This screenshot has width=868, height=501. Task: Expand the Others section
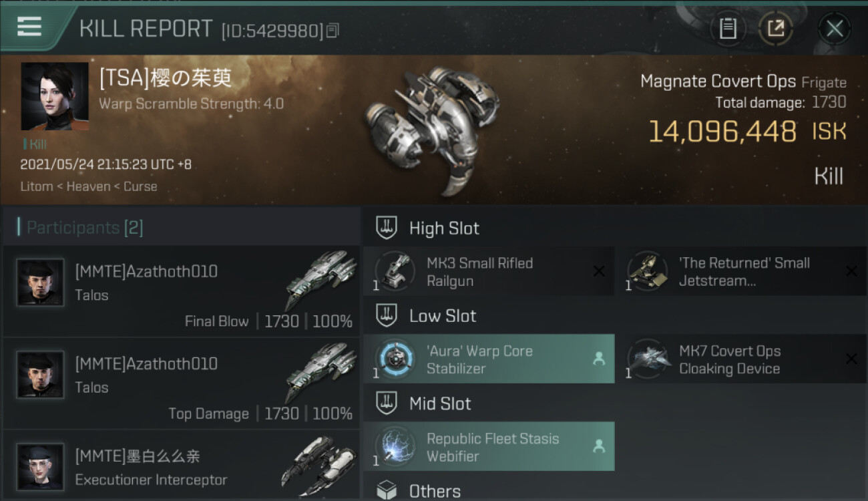[x=418, y=492]
